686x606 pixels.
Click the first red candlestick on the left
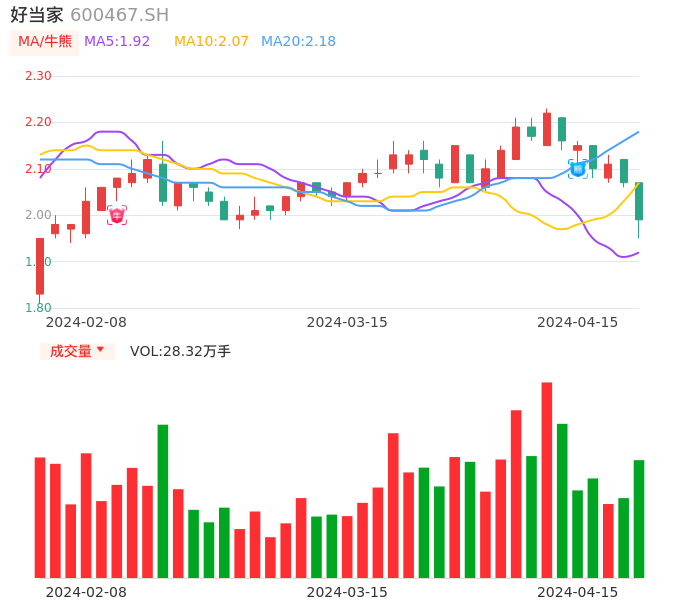tap(40, 266)
